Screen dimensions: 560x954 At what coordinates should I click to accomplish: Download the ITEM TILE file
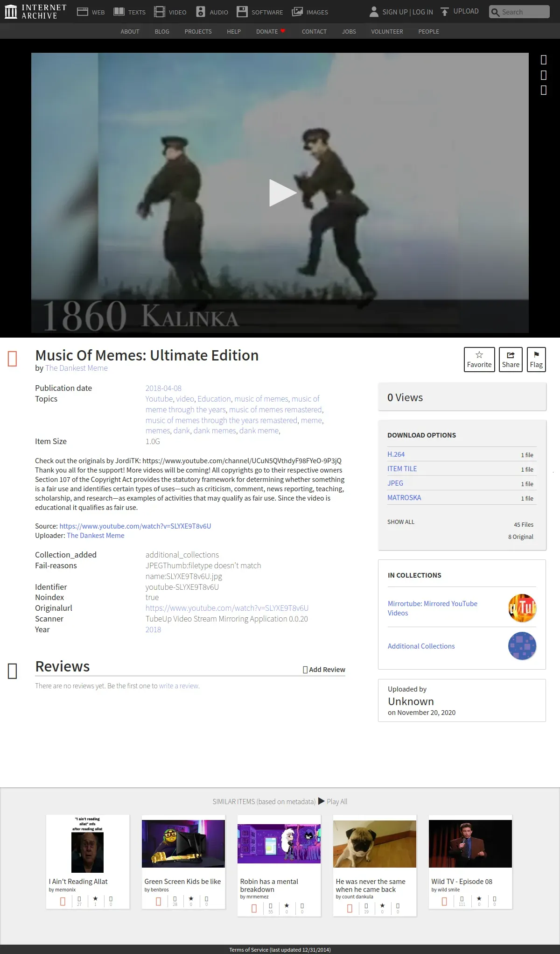pyautogui.click(x=402, y=468)
